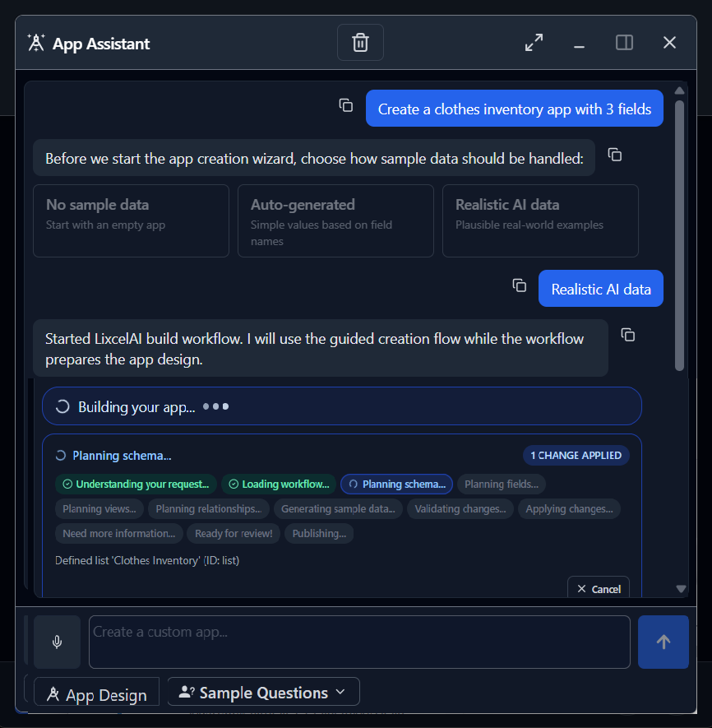Screen dimensions: 712x728
Task: Copy the 'Before we start the app creation' message
Action: 614,155
